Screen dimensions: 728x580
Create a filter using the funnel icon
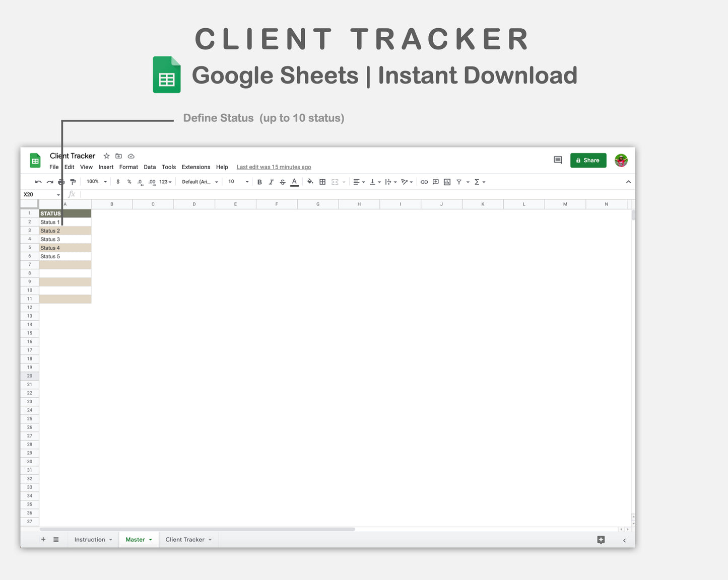458,182
